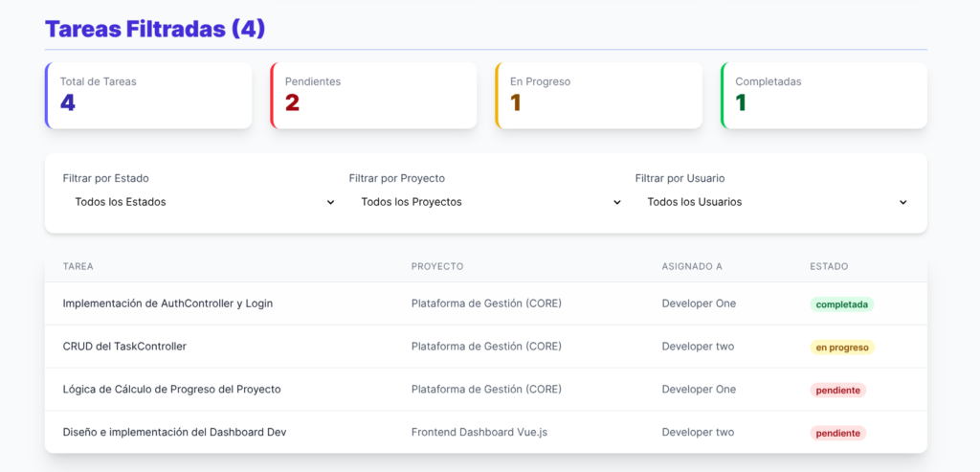Click Frontend Dashboard Vue.js project cell
Screen dimensions: 980x472
point(479,433)
